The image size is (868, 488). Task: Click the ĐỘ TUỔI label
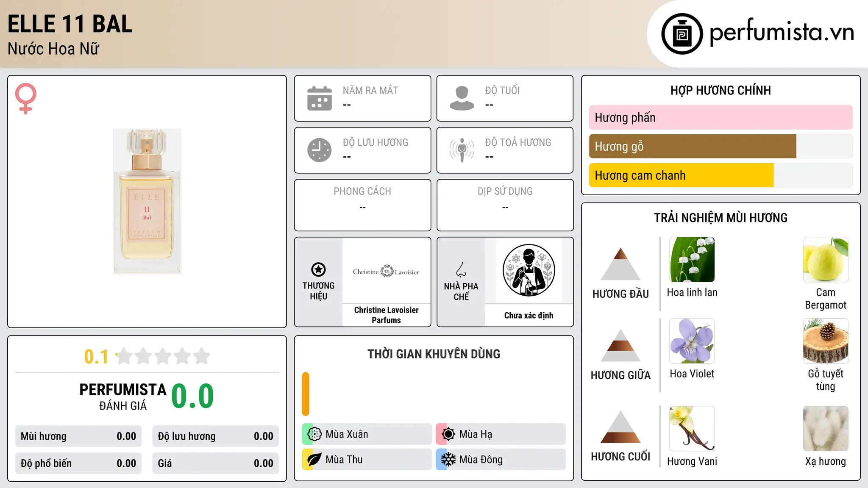pyautogui.click(x=502, y=90)
